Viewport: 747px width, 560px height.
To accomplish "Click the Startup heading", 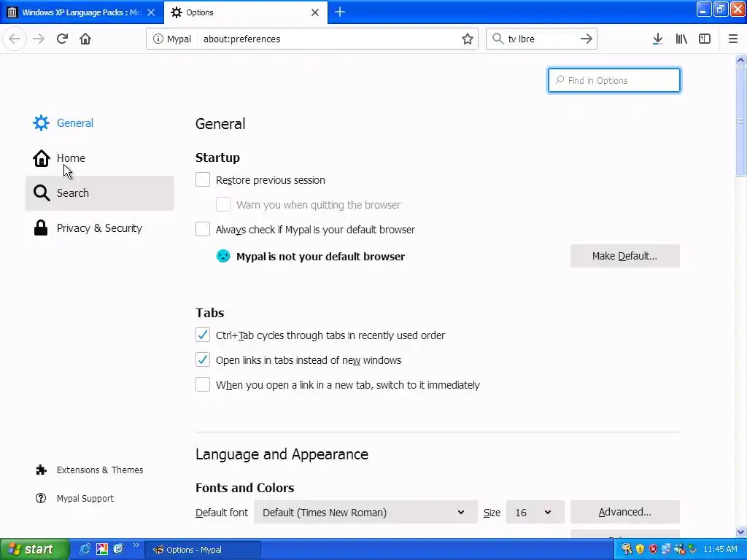I will [x=217, y=157].
